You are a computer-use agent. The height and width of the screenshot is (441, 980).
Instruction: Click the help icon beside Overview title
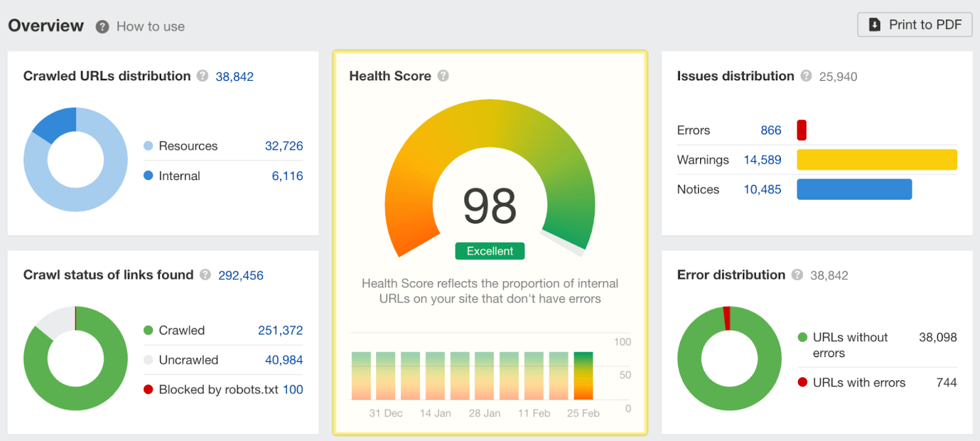(x=102, y=26)
